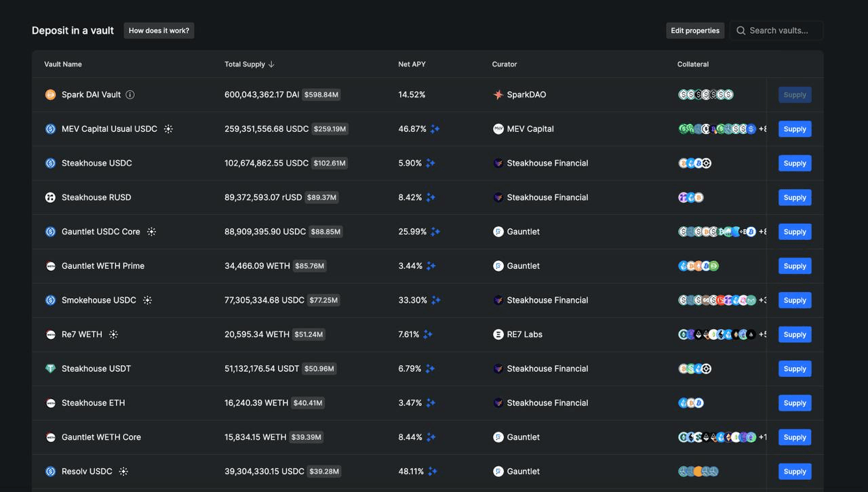Focus the Search vaults input field

776,30
